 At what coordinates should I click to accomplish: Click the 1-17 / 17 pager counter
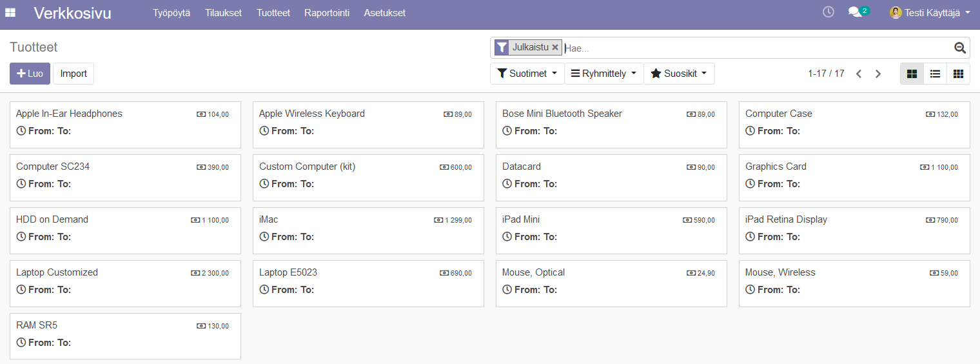coord(826,74)
